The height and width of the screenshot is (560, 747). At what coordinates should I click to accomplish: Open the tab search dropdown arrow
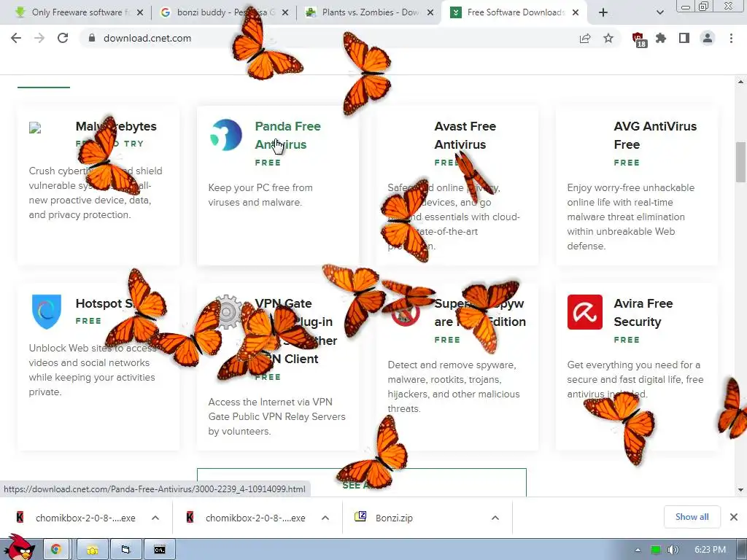pyautogui.click(x=659, y=13)
